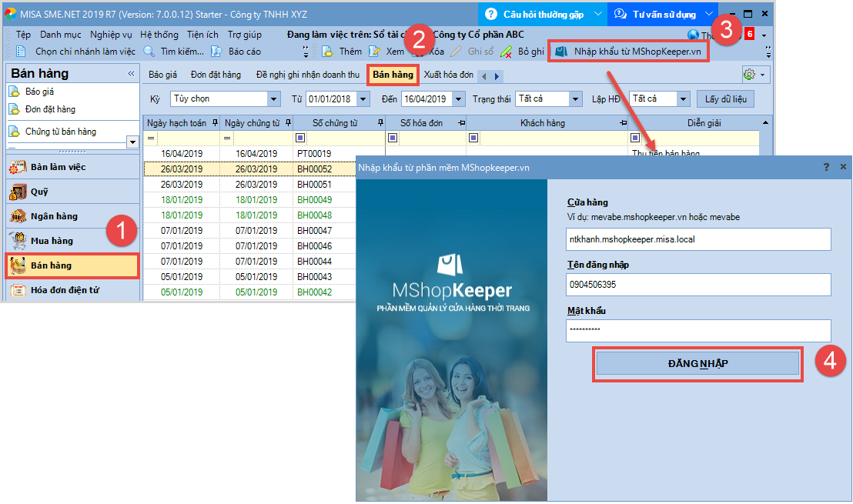Open Đơn đặt hàng in the side panel list
This screenshot has width=853, height=504.
tap(50, 109)
